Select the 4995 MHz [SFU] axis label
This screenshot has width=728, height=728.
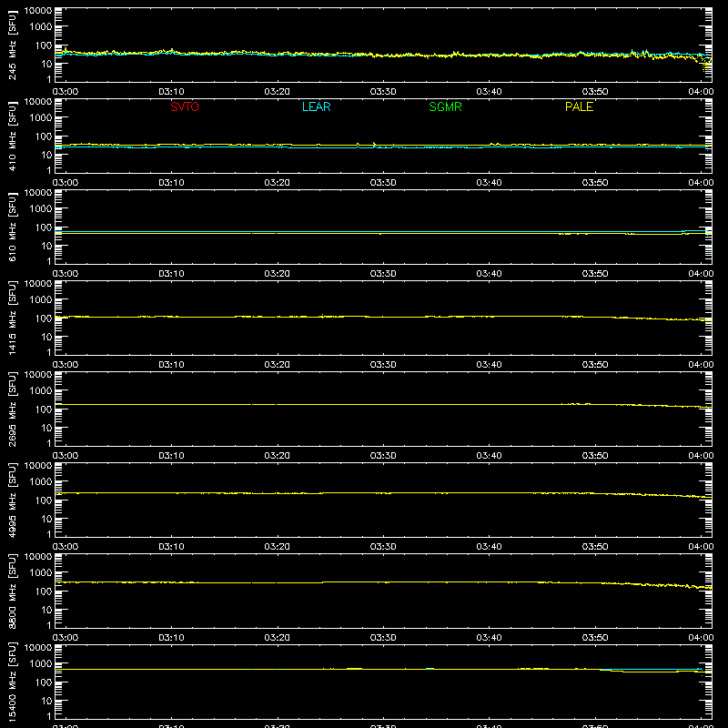click(x=12, y=500)
